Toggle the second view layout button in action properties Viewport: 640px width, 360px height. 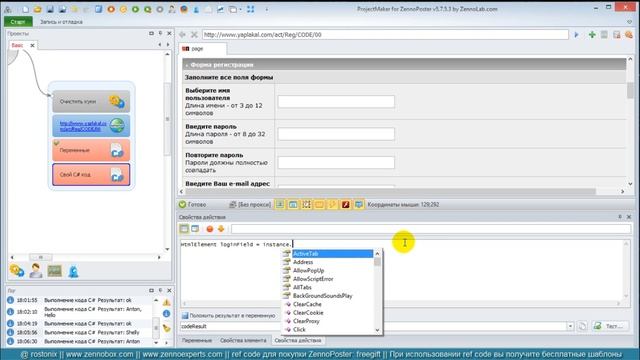click(195, 229)
